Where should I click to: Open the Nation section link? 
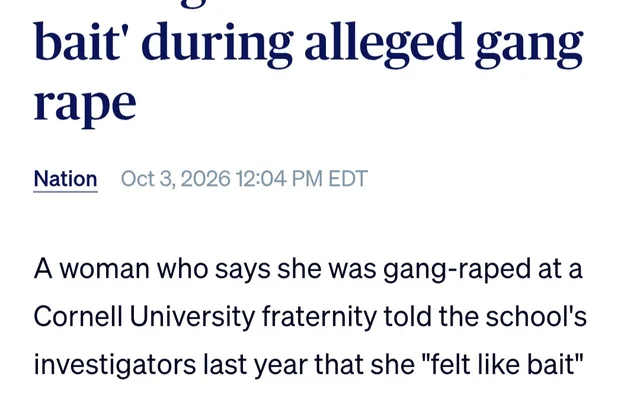click(65, 179)
